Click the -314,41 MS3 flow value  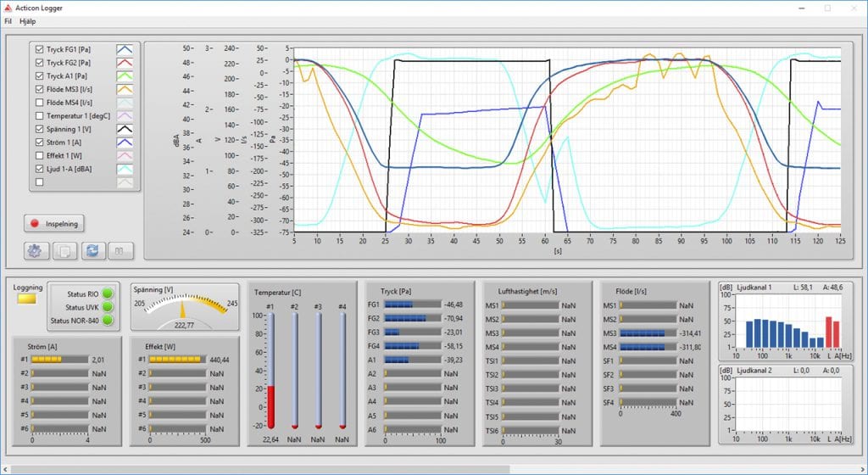pos(690,333)
